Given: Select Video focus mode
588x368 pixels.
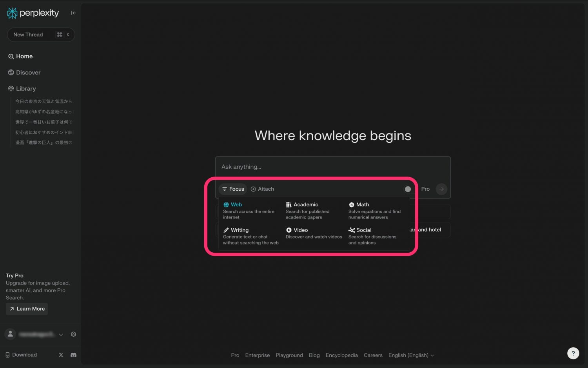Looking at the screenshot, I should coord(314,234).
